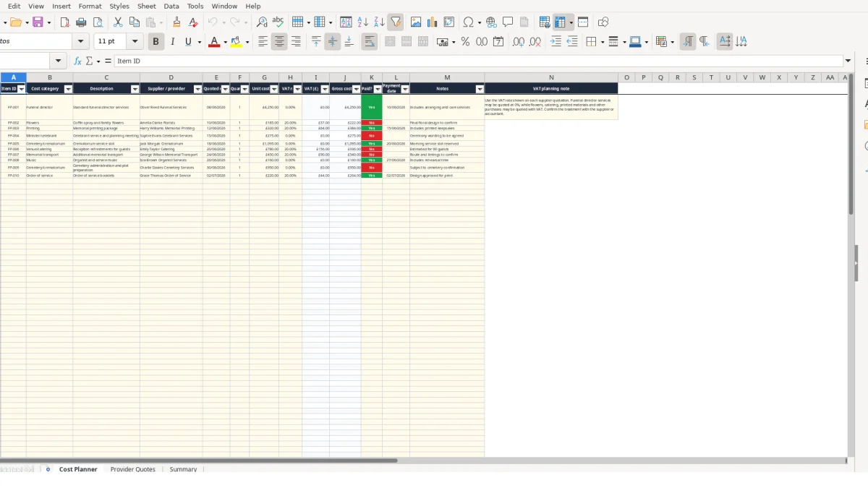The height and width of the screenshot is (488, 868).
Task: Open the Format menu
Action: 90,6
